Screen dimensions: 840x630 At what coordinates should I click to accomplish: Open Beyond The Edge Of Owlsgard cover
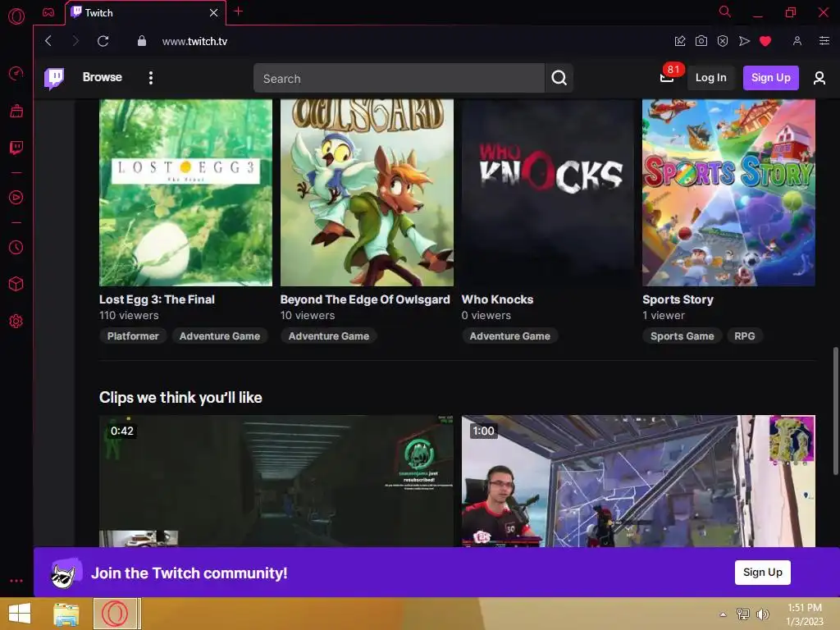coord(367,192)
